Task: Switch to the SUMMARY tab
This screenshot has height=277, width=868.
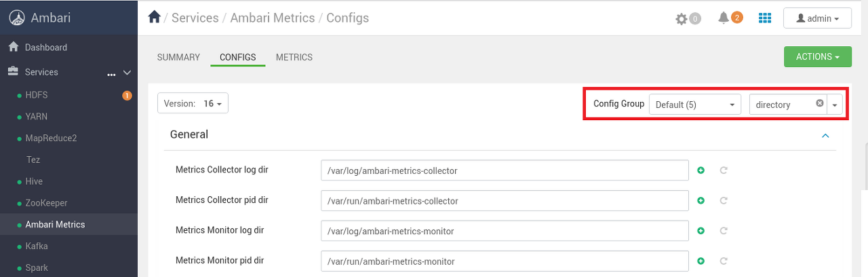Action: (178, 57)
